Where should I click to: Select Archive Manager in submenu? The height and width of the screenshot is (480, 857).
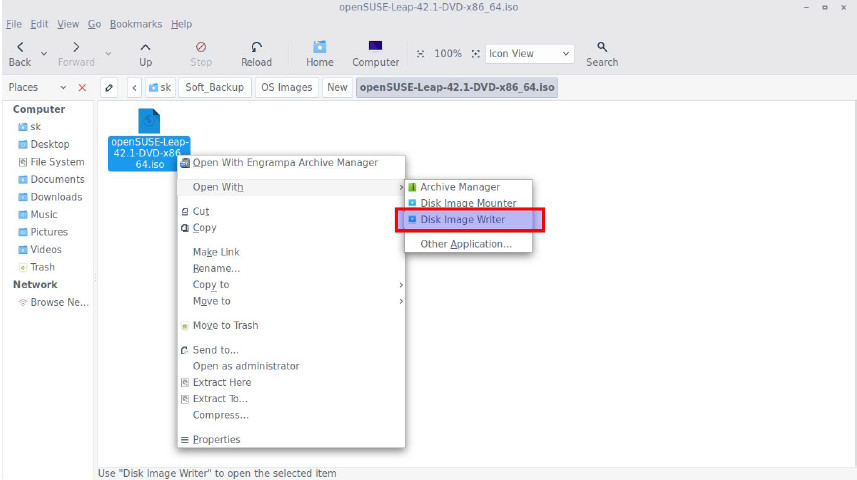468,187
